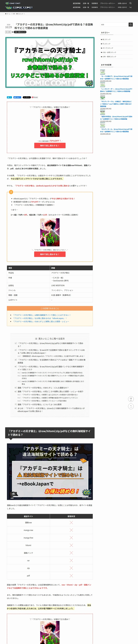Click the 漫画バンク row label in the table
This screenshot has height=644, width=138.
[28, 553]
